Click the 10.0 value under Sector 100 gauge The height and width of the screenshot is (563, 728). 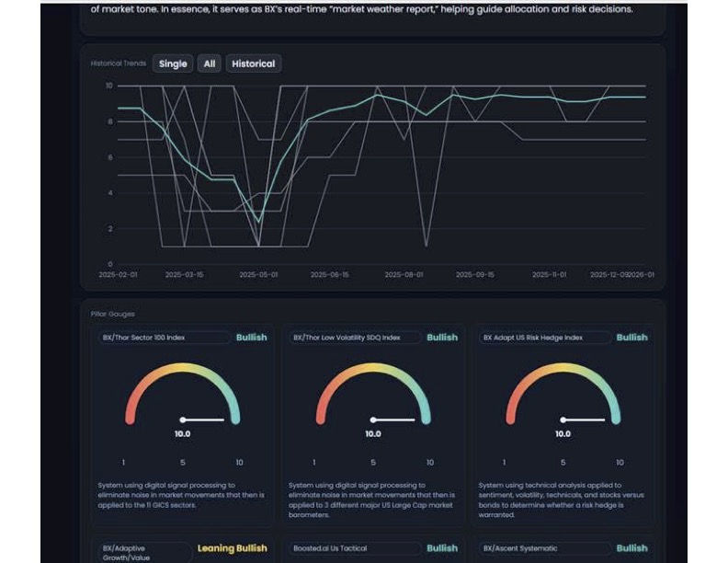coord(183,434)
